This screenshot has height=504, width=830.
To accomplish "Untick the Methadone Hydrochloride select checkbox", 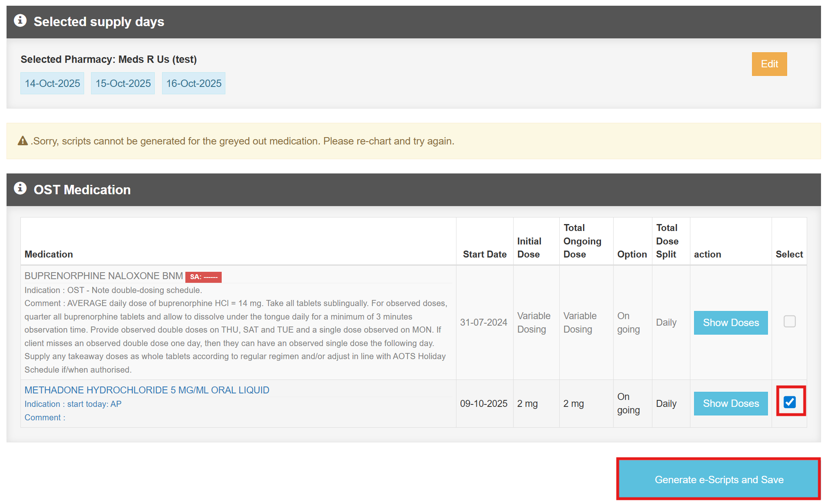I will [790, 402].
